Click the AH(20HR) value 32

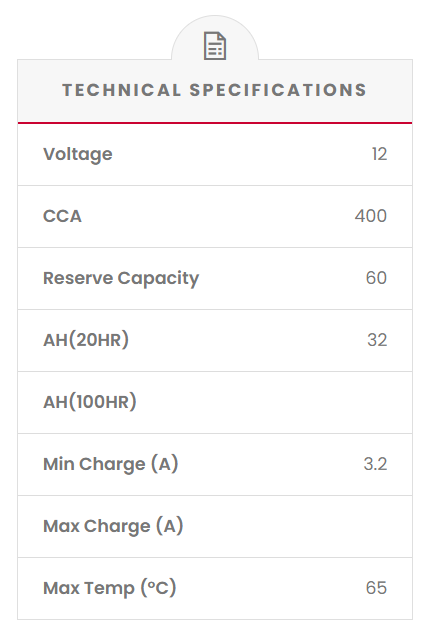tap(377, 340)
